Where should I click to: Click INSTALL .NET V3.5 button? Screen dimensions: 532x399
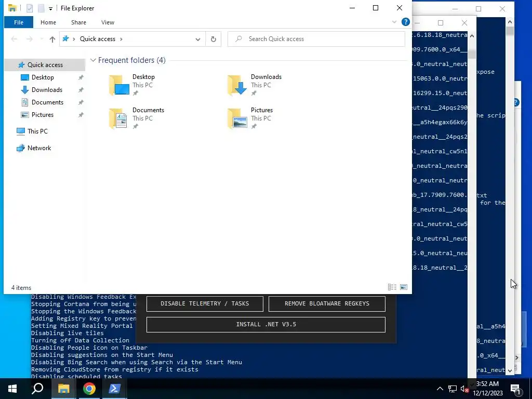[x=266, y=325]
